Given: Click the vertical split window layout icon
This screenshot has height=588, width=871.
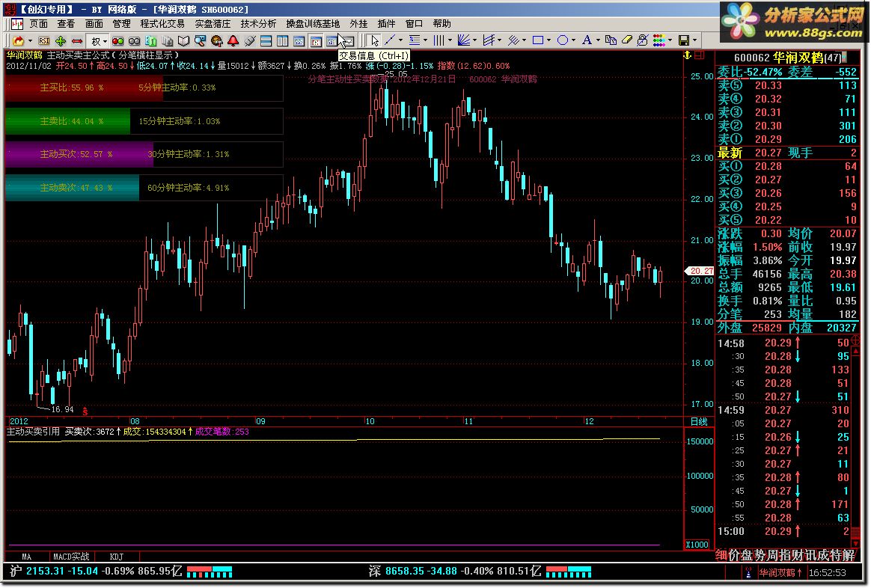Looking at the screenshot, I should (282, 40).
